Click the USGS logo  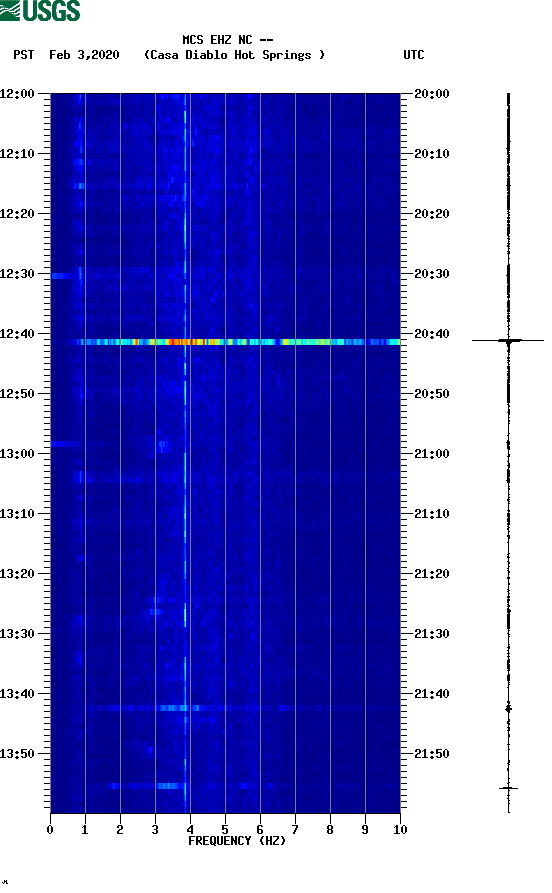[x=40, y=10]
